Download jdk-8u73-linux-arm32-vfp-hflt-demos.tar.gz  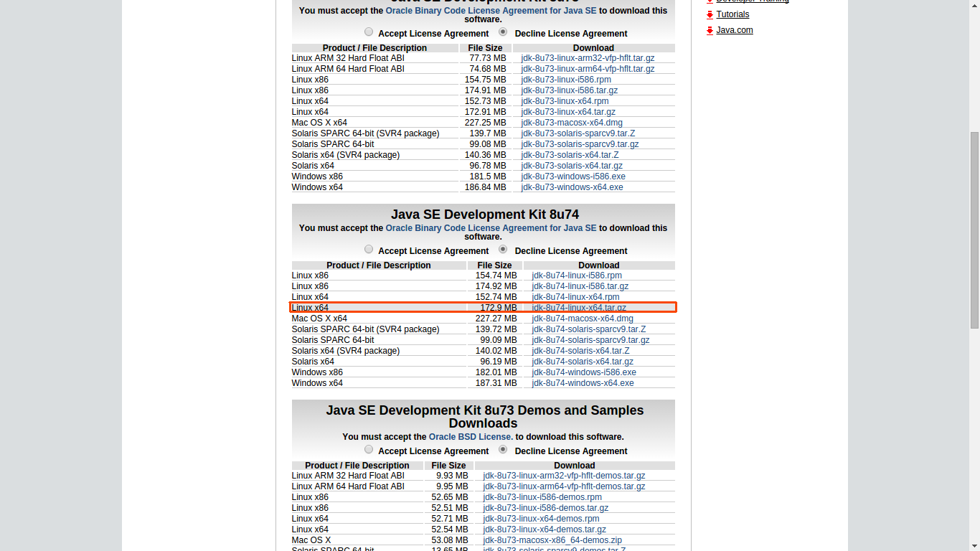pyautogui.click(x=564, y=476)
